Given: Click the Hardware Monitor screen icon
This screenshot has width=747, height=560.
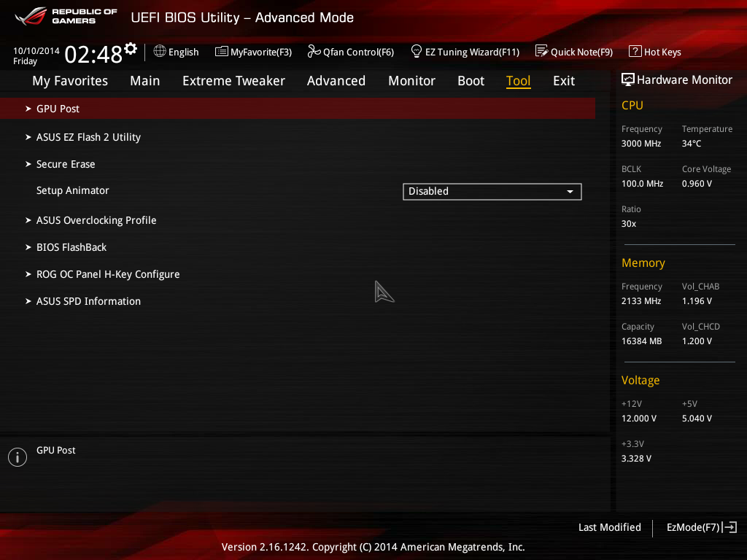Looking at the screenshot, I should click(628, 79).
